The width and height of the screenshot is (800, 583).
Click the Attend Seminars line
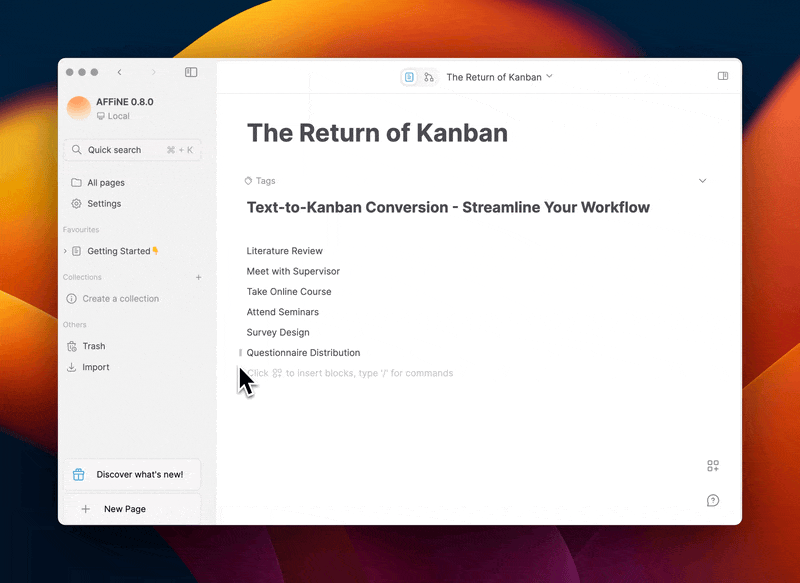coord(283,312)
